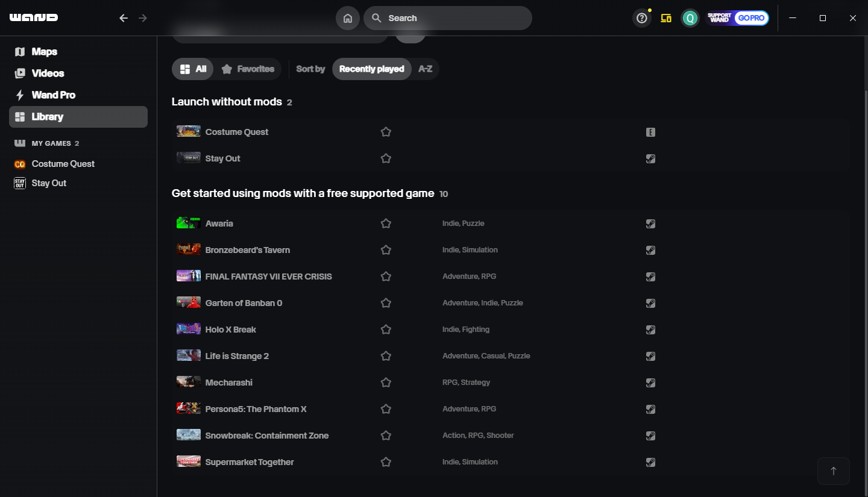
Task: Click scroll-to-top arrow button
Action: (x=834, y=471)
